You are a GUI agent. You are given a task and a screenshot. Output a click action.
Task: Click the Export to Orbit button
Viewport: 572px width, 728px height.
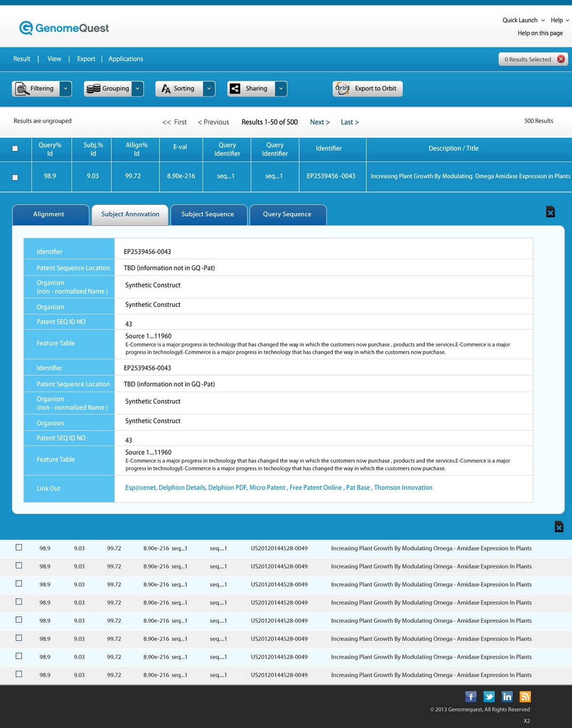pos(368,89)
